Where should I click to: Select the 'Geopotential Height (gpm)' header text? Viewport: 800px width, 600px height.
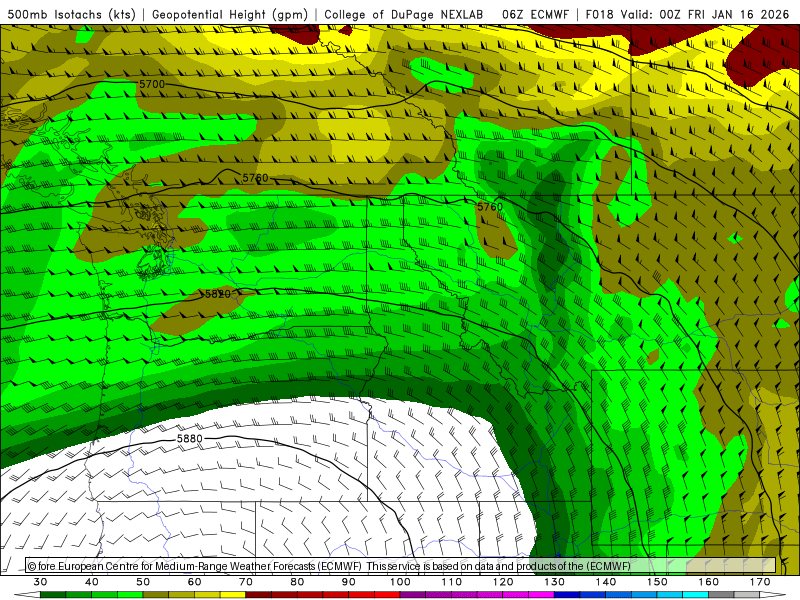click(230, 14)
